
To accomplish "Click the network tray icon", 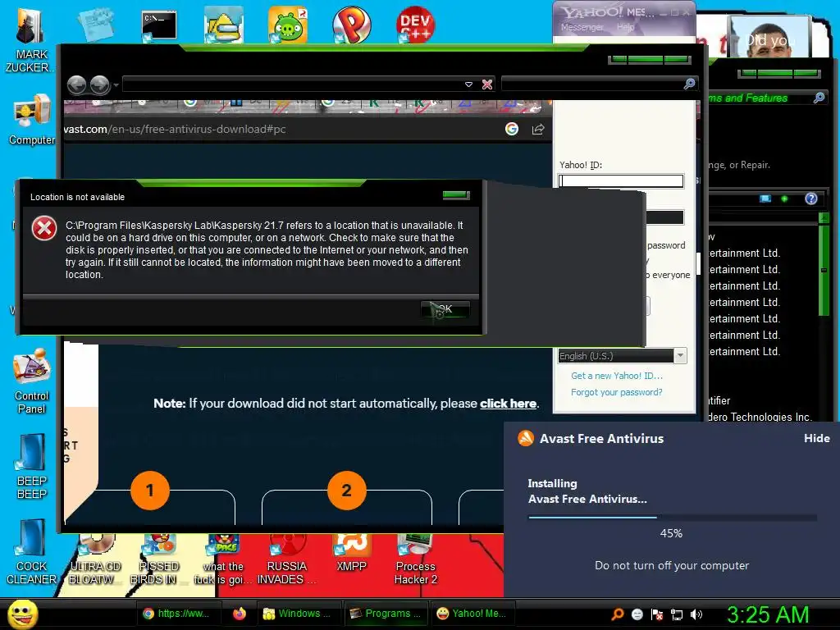I will [x=677, y=614].
